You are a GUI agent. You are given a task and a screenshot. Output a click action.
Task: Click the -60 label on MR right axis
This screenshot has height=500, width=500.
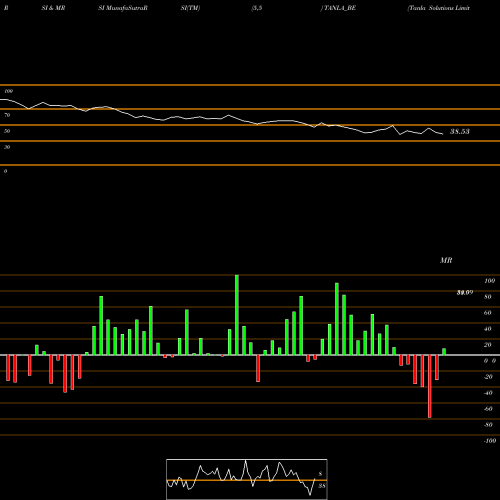coord(488,409)
